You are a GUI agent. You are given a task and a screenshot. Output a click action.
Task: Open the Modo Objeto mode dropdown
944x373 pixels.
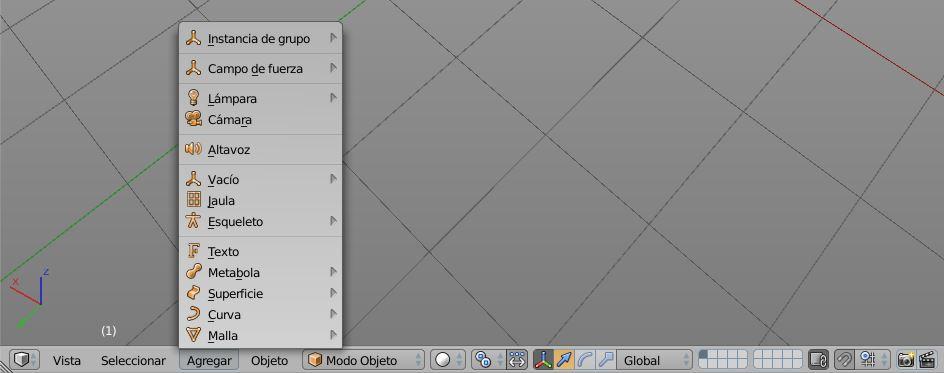coord(364,360)
